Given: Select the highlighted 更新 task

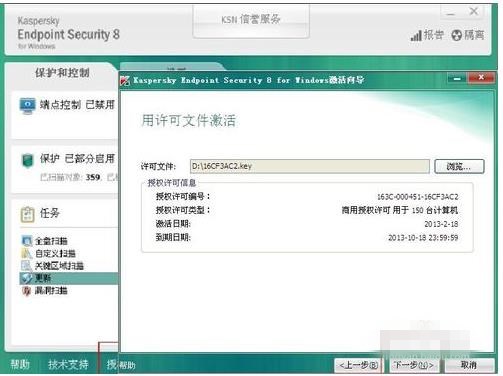Looking at the screenshot, I should 69,278.
